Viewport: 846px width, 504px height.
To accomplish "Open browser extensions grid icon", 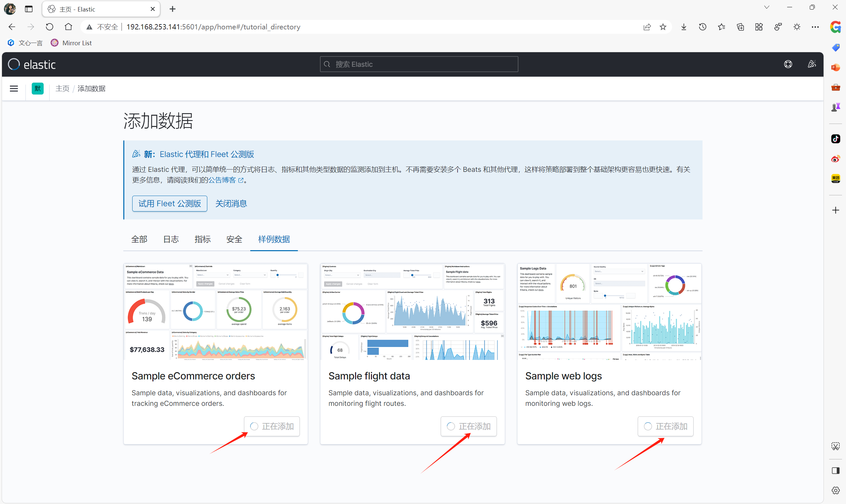I will click(759, 27).
